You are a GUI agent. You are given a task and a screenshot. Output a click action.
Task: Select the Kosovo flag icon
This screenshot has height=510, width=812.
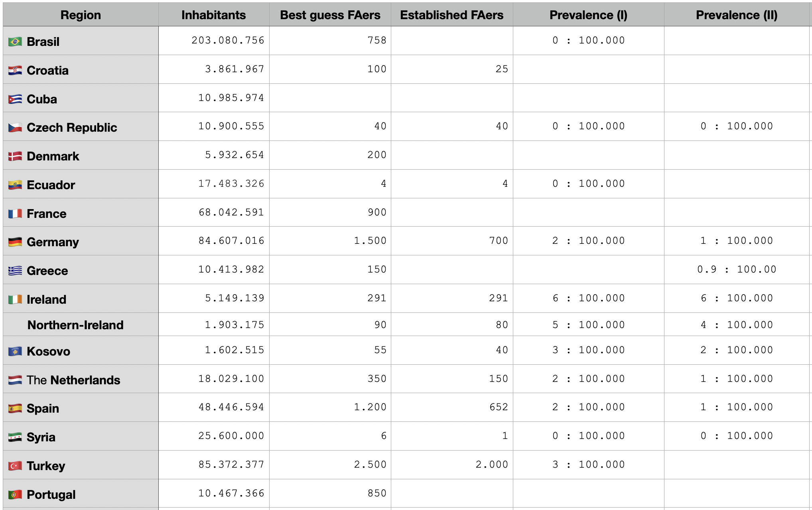coord(15,351)
